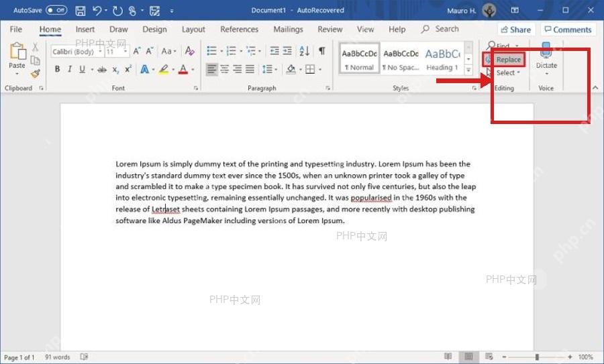Click the Search box in ribbon
This screenshot has height=364, width=604.
pyautogui.click(x=440, y=29)
